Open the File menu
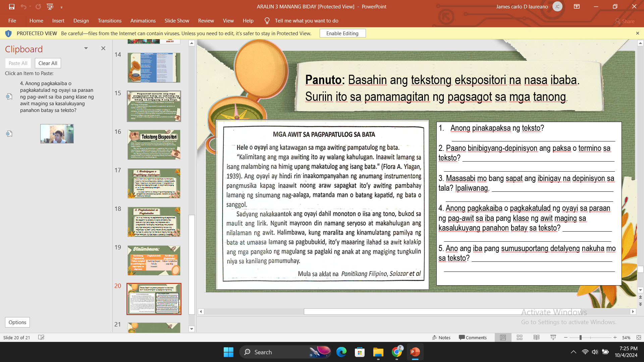 coord(12,21)
